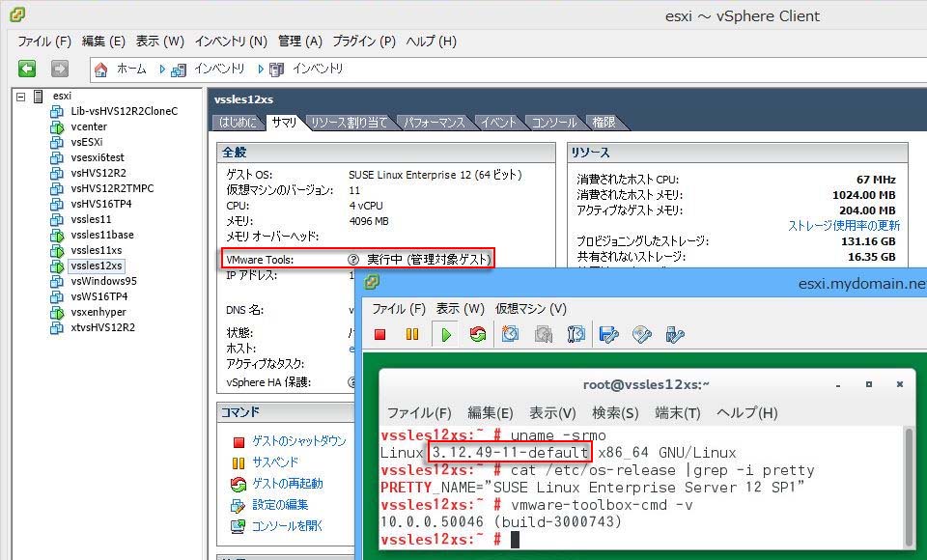Select vsWindows95 in the inventory tree
Screen dimensions: 927x560
[103, 282]
